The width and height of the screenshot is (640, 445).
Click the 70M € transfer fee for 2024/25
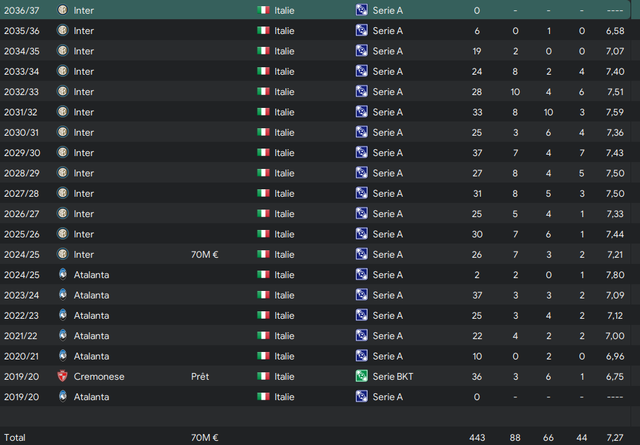[204, 254]
